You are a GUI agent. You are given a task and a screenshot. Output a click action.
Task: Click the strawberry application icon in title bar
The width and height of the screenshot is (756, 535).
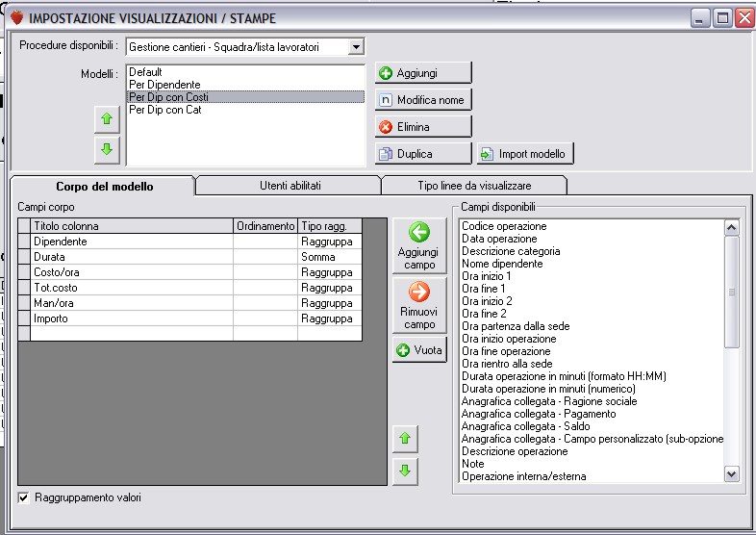pyautogui.click(x=17, y=18)
